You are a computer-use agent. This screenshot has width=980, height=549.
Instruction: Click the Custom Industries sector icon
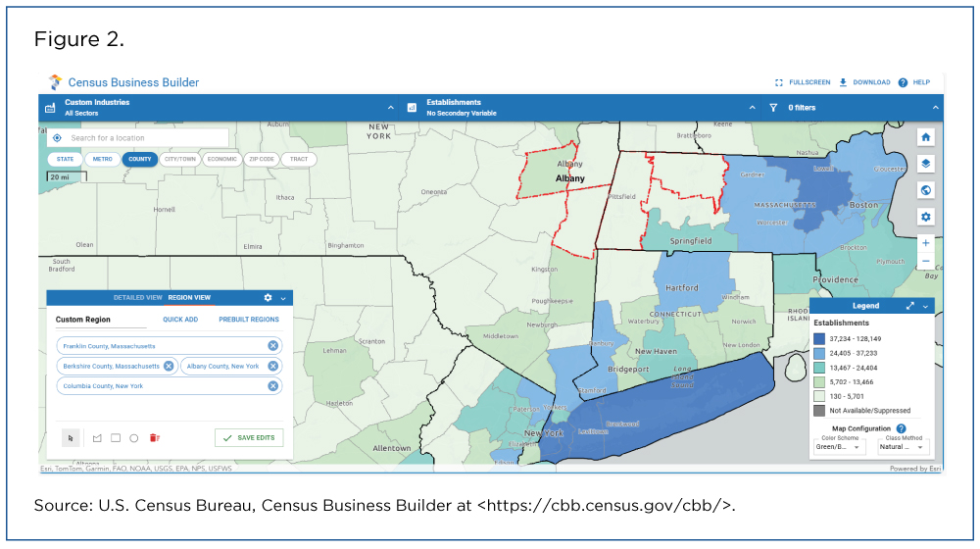50,108
